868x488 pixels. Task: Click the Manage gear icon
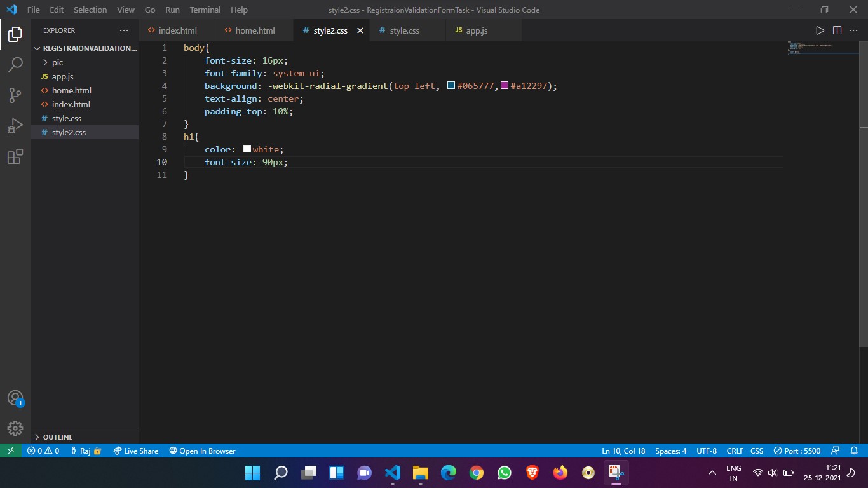(x=15, y=428)
